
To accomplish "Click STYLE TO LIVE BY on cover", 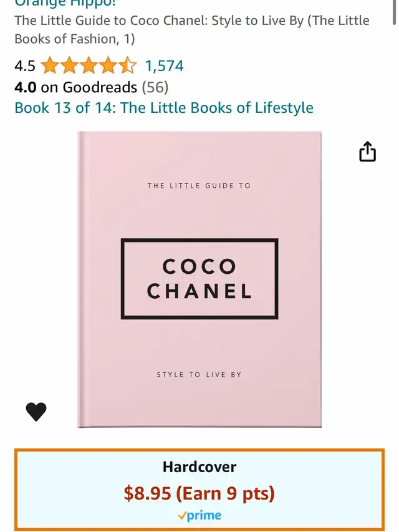I will click(199, 375).
